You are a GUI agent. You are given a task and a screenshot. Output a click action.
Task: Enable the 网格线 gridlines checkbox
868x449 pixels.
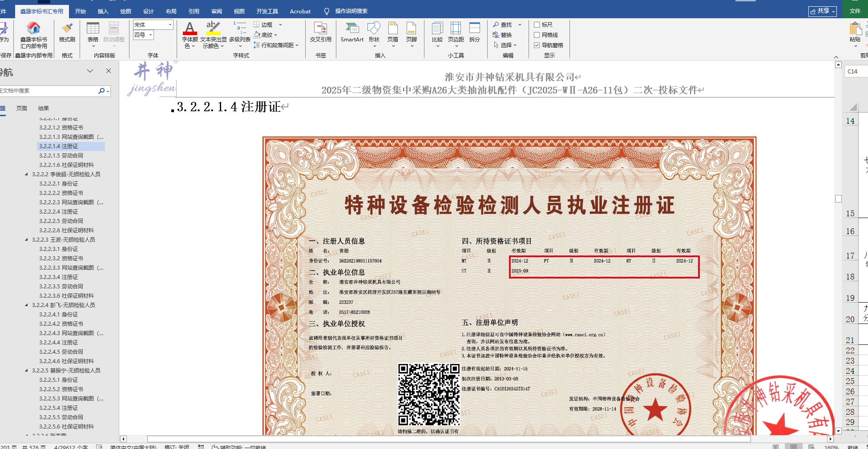(x=537, y=35)
